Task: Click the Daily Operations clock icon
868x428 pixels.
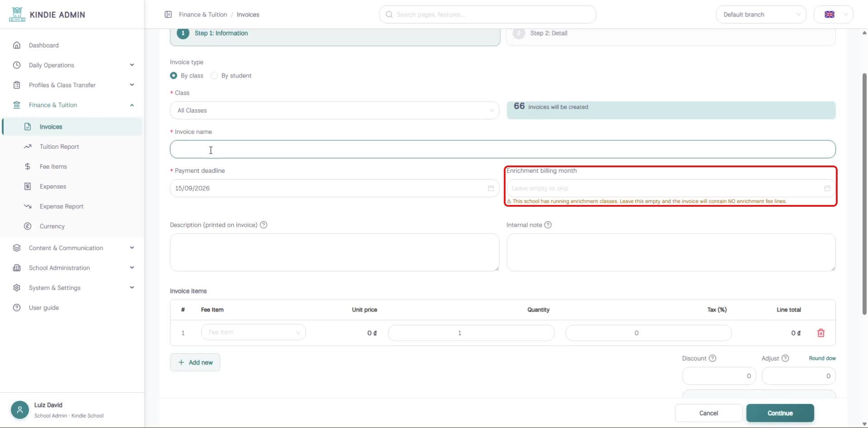Action: point(17,65)
